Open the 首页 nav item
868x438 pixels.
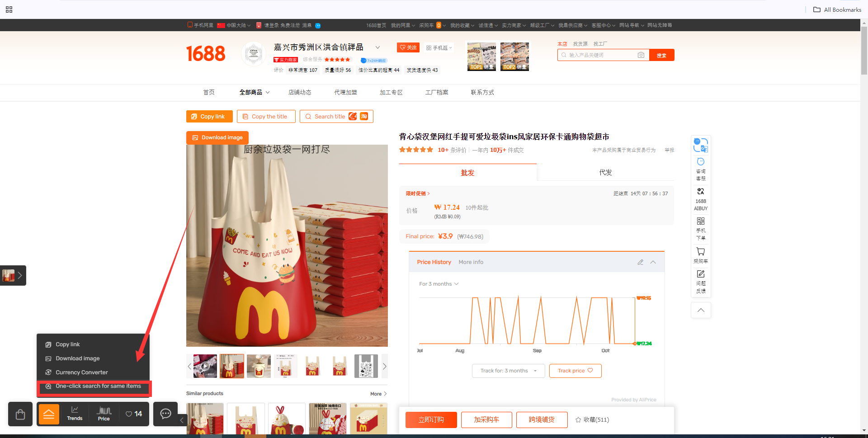(209, 92)
